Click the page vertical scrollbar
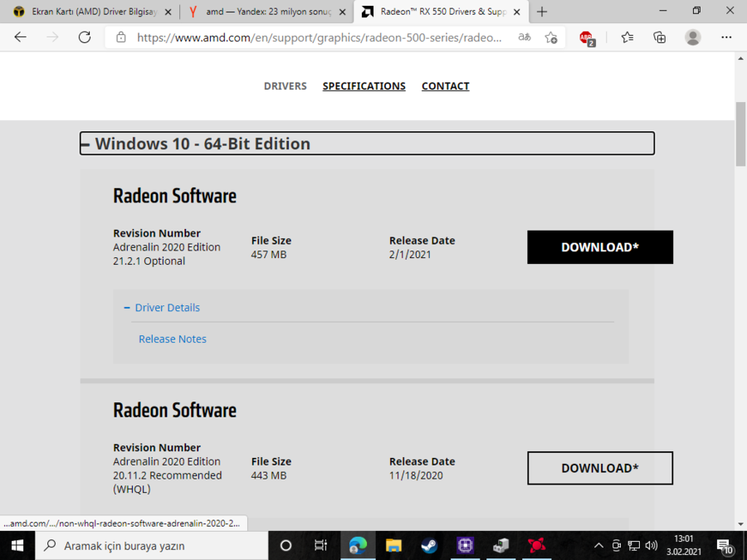747x560 pixels. coord(740,134)
